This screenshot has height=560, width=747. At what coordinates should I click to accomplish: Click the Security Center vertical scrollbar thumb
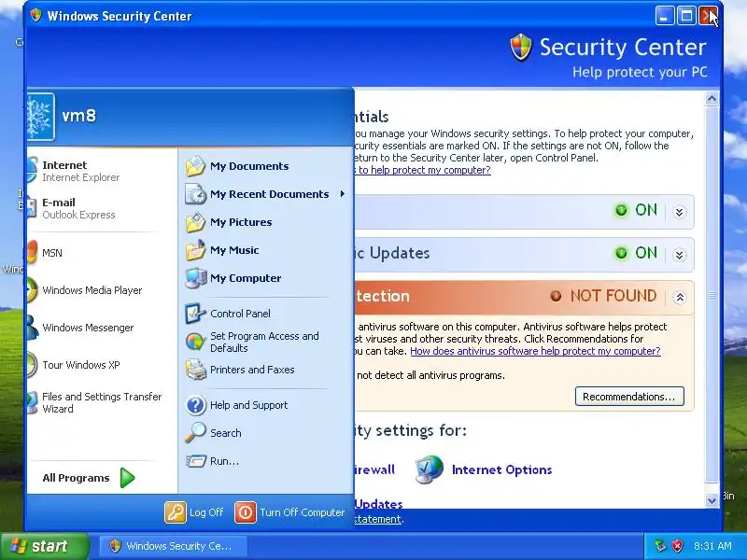pyautogui.click(x=712, y=295)
